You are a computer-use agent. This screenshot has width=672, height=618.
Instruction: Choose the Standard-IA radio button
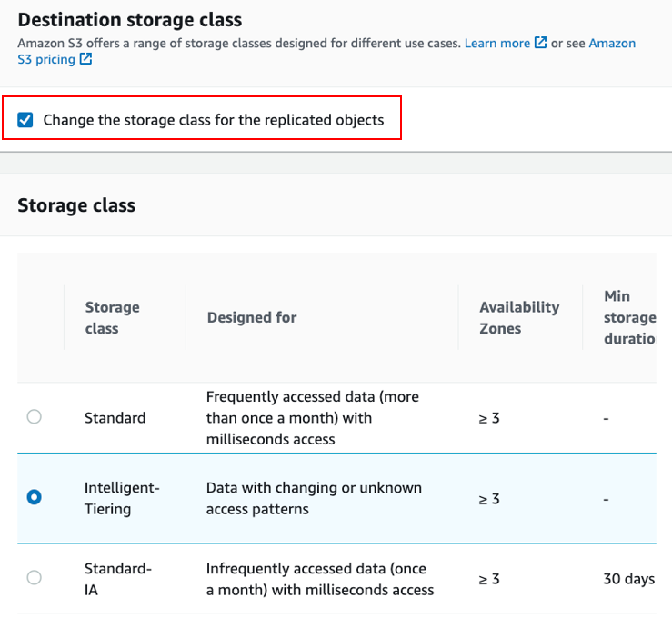(35, 578)
